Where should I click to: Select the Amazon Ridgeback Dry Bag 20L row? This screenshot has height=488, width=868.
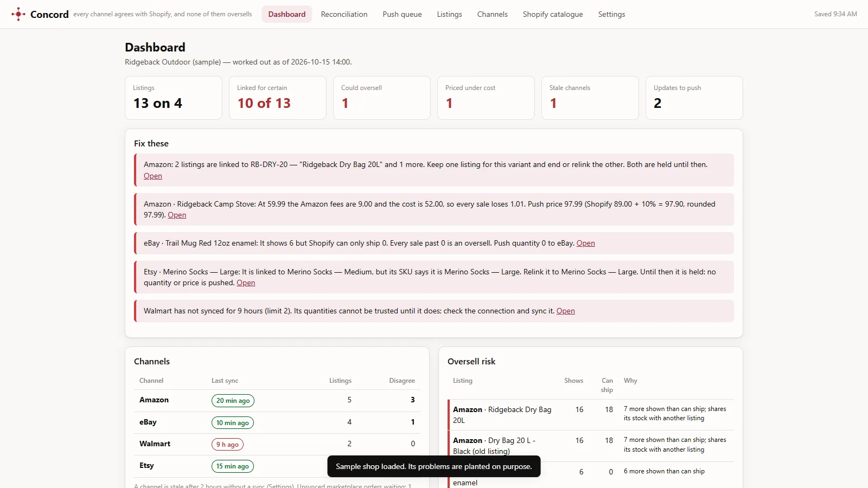pos(590,415)
